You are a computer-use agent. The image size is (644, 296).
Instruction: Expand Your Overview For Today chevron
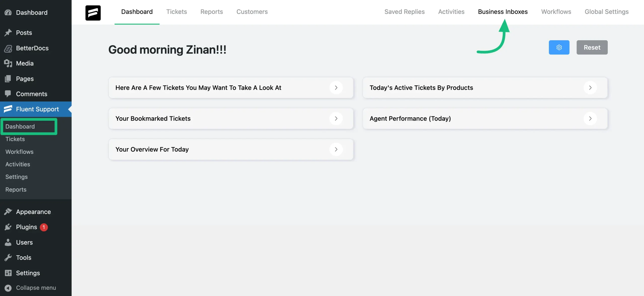(336, 149)
